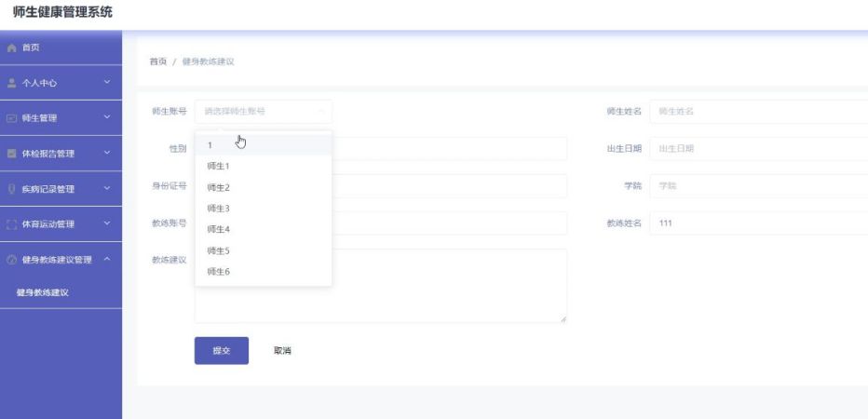Collapse the 健身教练建议管理 chevron

107,259
